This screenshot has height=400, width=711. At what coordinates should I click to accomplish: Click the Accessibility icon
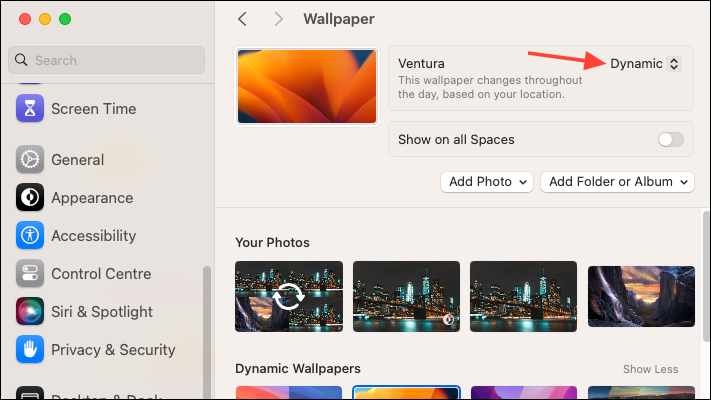pos(30,235)
